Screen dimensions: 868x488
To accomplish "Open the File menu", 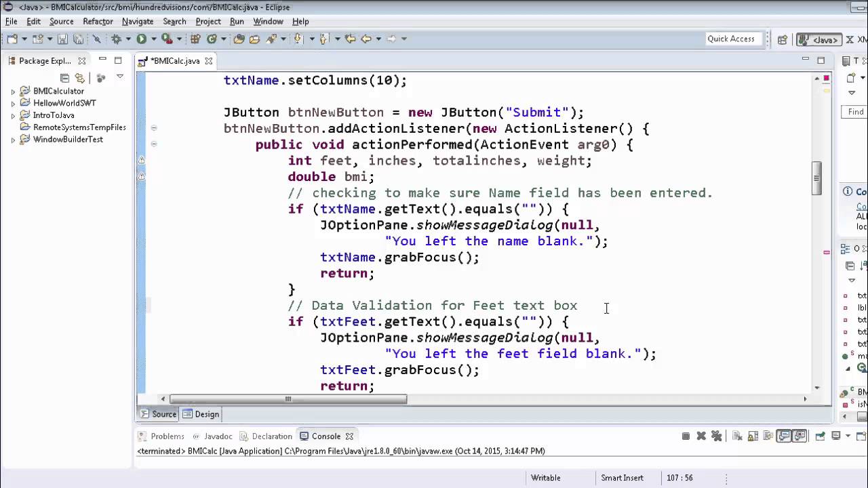I will [x=12, y=22].
